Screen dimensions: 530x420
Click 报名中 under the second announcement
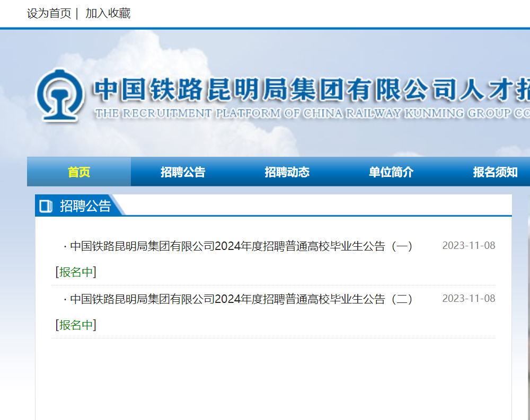(x=75, y=325)
